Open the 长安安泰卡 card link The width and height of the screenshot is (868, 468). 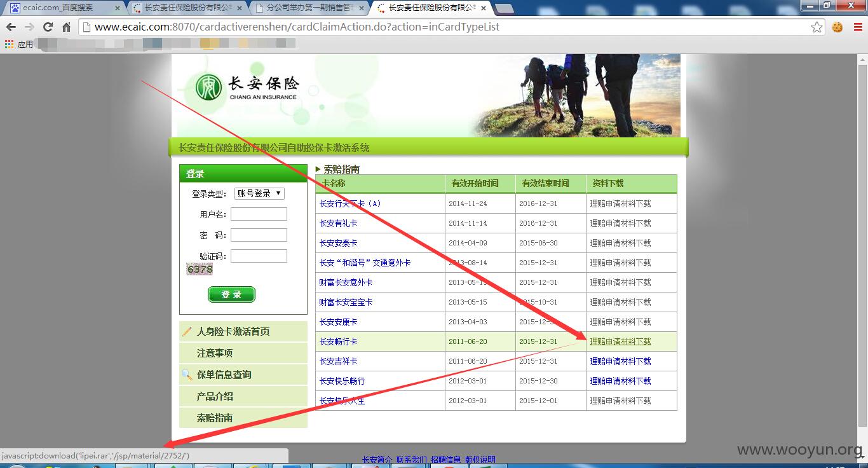click(338, 243)
